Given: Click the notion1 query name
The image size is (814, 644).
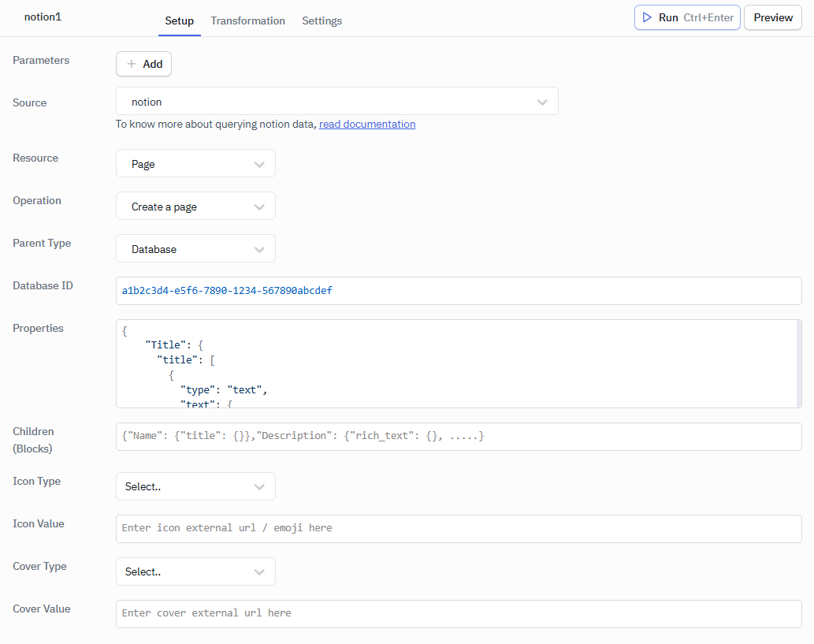Looking at the screenshot, I should click(43, 17).
